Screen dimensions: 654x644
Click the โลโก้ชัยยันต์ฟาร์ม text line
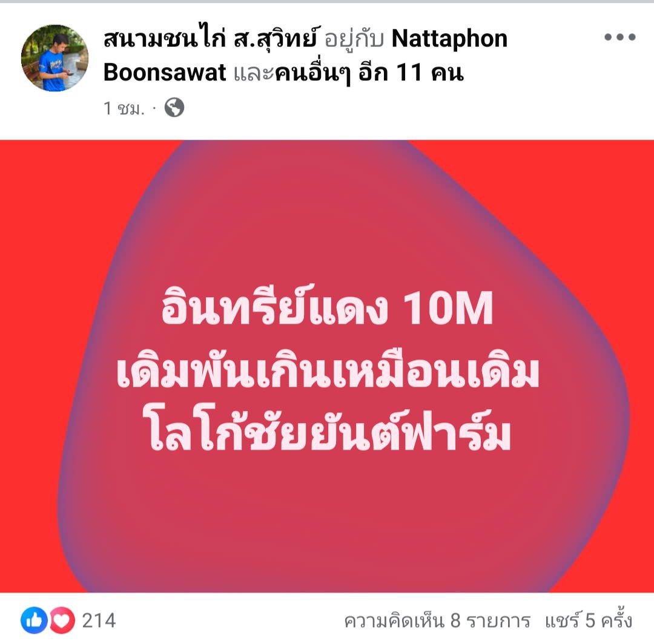click(x=329, y=430)
